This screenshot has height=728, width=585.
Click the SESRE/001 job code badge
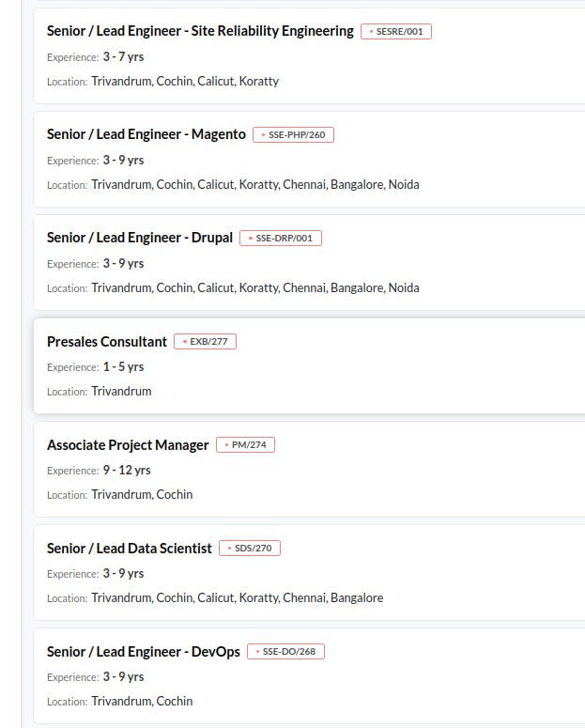(396, 32)
